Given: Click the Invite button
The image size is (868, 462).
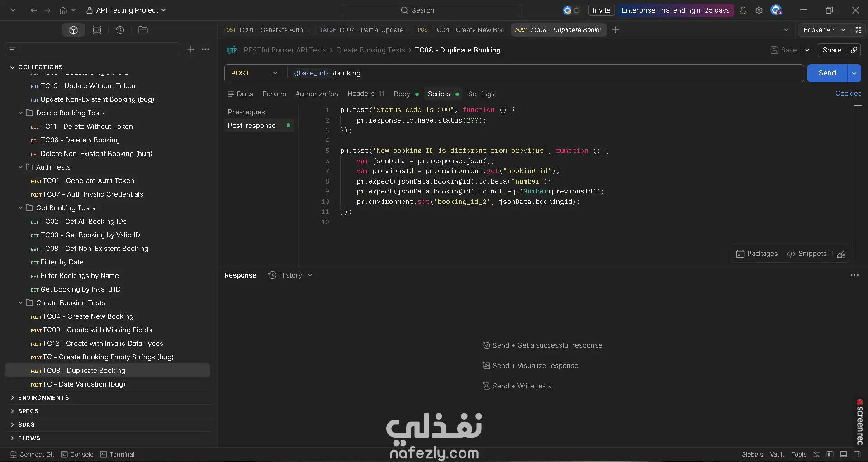Looking at the screenshot, I should point(602,10).
